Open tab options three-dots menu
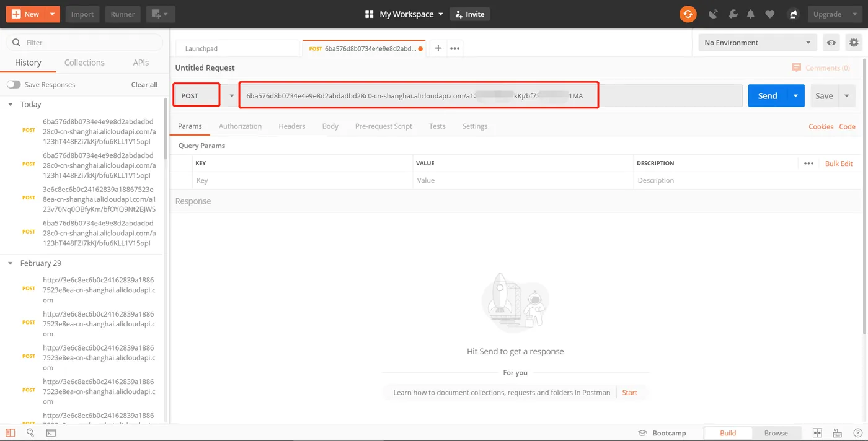This screenshot has height=441, width=868. 454,48
